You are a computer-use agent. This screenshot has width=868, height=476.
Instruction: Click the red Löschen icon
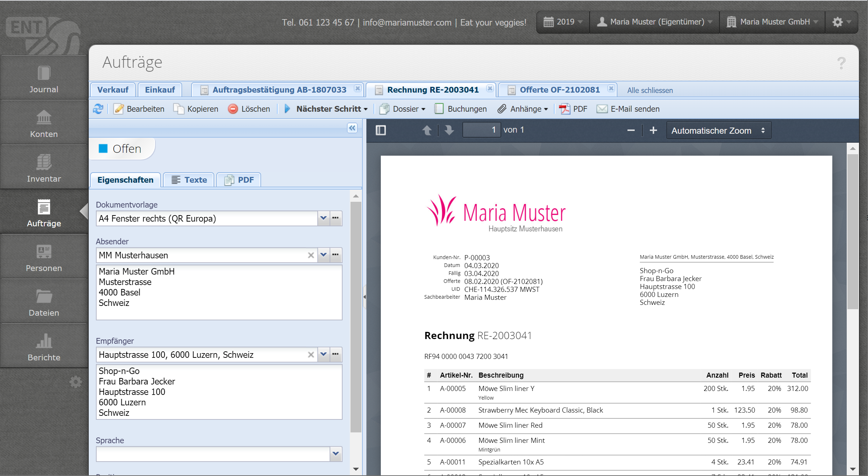point(233,109)
